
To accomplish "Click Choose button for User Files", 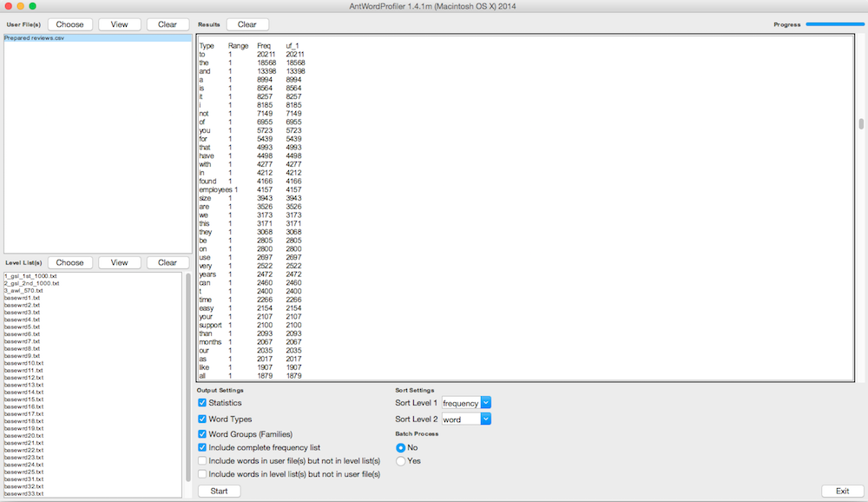I will 70,24.
